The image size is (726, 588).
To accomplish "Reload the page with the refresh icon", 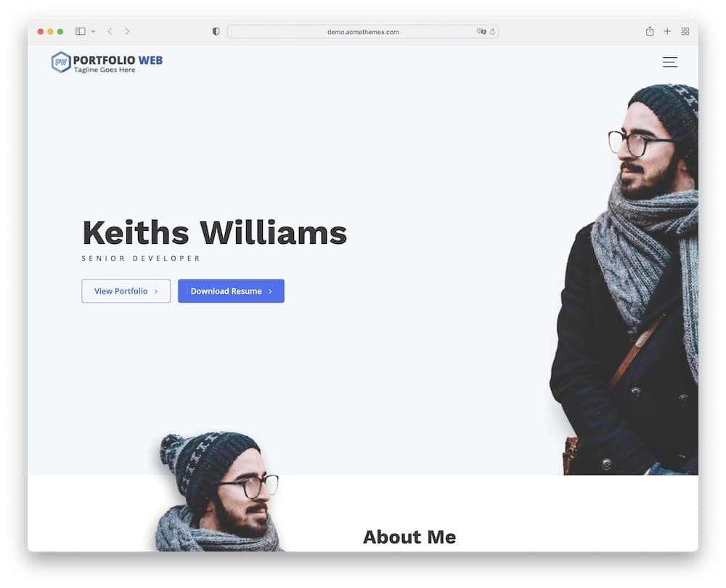I will (x=493, y=31).
